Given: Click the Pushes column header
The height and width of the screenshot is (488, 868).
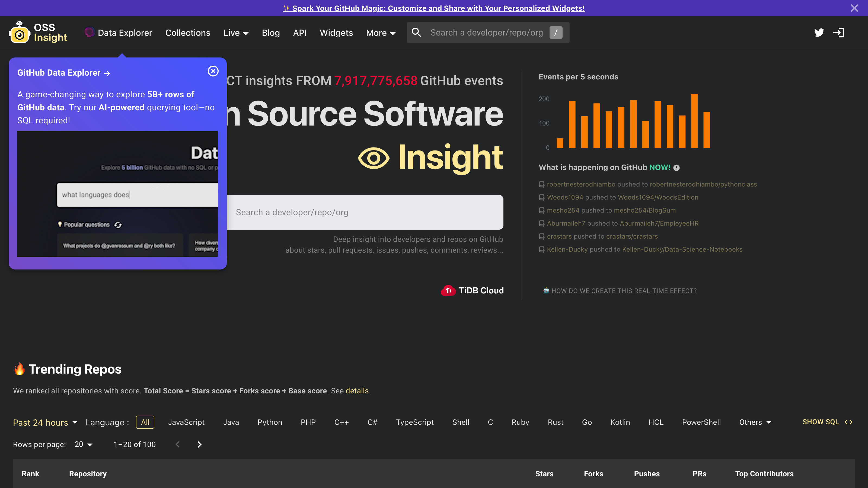Looking at the screenshot, I should 647,474.
